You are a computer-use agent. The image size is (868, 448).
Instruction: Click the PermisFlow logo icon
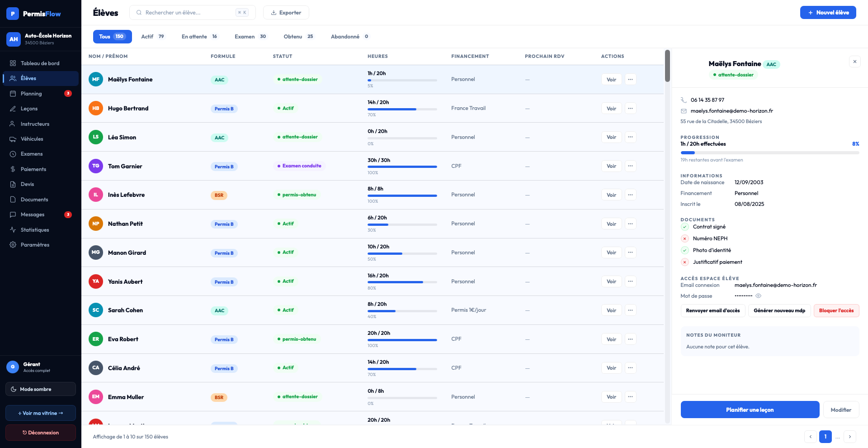[13, 14]
